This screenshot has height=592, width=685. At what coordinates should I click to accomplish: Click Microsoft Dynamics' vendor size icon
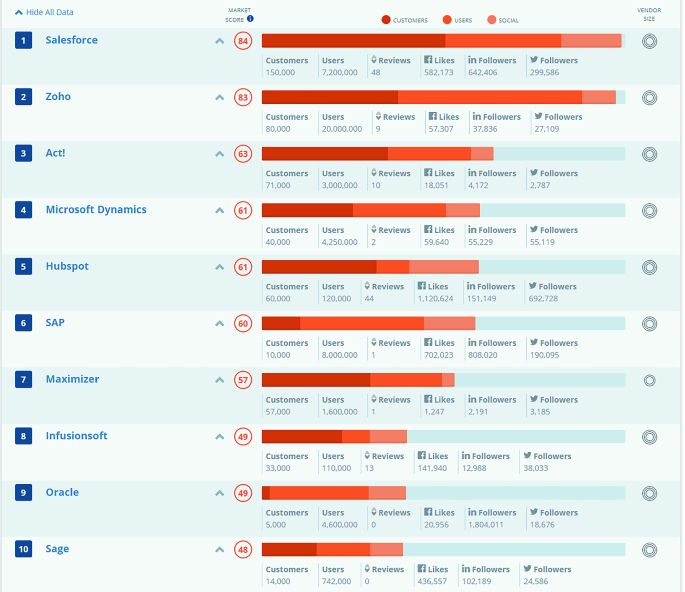(x=650, y=211)
